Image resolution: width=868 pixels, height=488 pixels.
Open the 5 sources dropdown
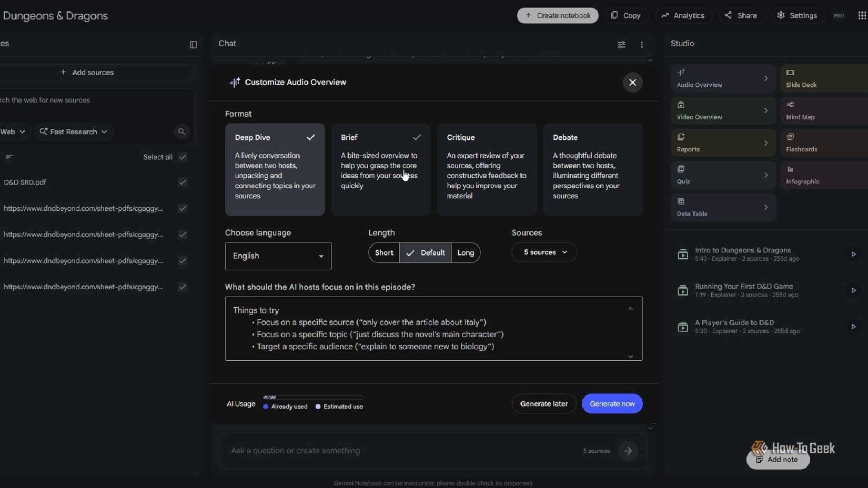pyautogui.click(x=544, y=252)
